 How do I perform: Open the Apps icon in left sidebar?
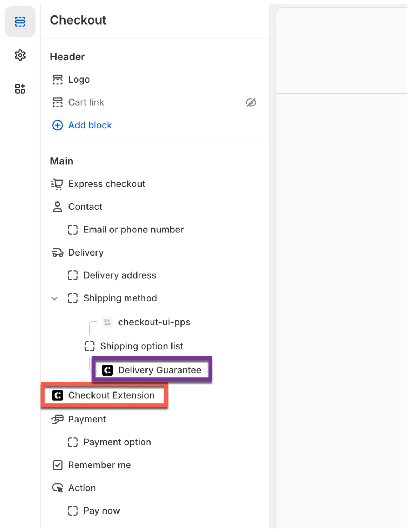[x=20, y=89]
